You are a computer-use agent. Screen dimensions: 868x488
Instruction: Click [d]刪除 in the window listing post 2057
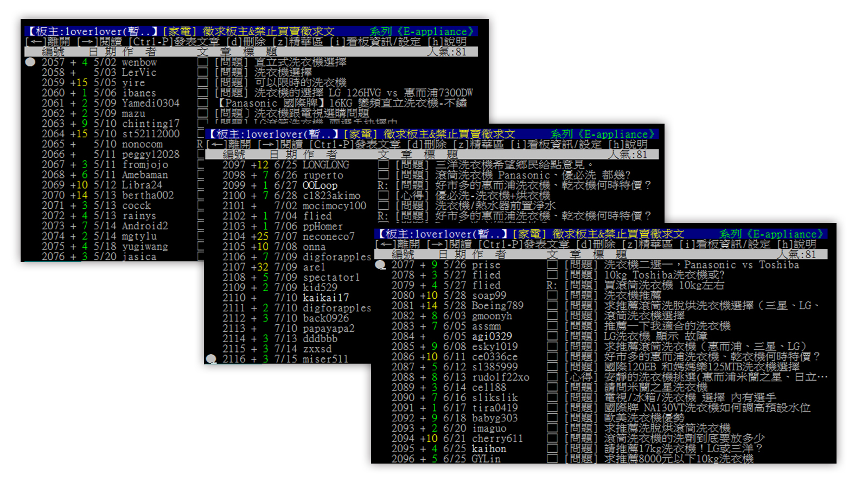point(246,42)
